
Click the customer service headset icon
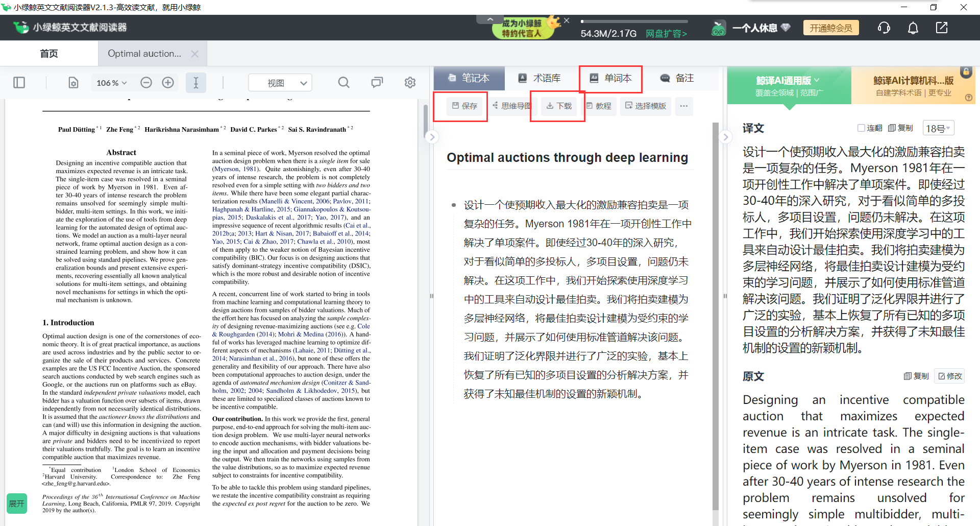tap(884, 28)
